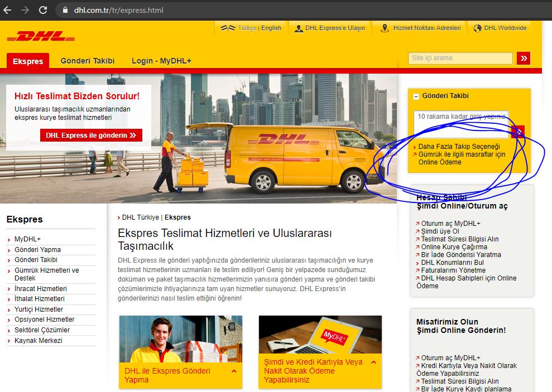Image resolution: width=552 pixels, height=392 pixels.
Task: Open the DHL Worldwide link
Action: coord(505,28)
